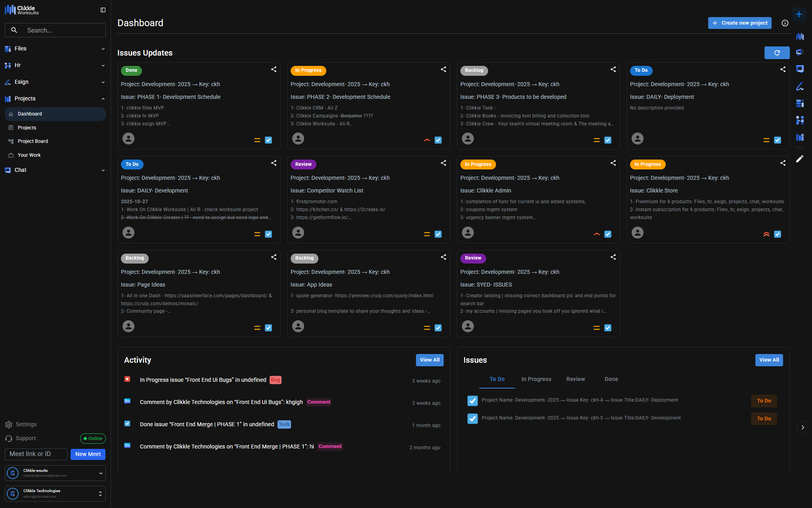Image resolution: width=812 pixels, height=508 pixels.
Task: Toggle checkbox for ckh-5 DAILY- Development issue
Action: pyautogui.click(x=472, y=419)
